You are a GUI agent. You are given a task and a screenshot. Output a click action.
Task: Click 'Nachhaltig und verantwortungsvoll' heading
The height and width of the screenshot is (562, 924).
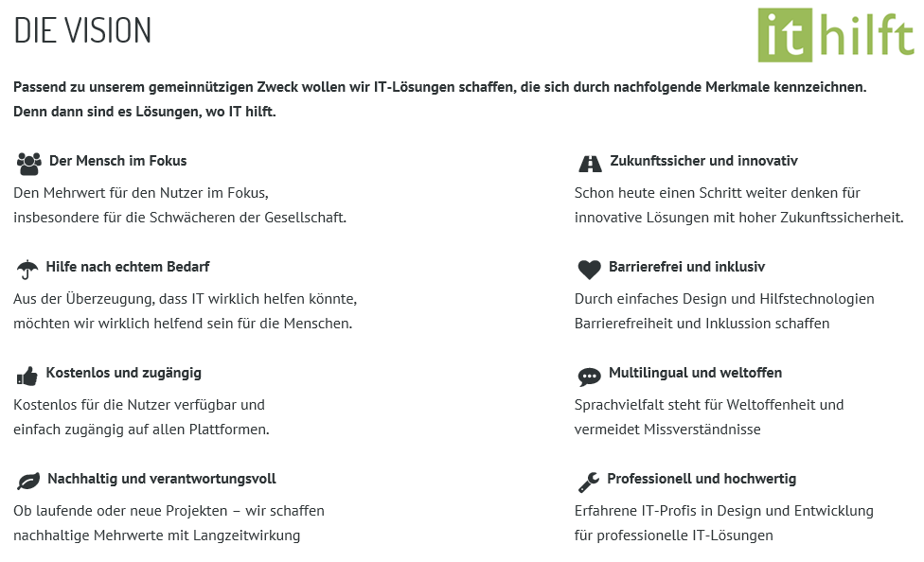pos(162,479)
